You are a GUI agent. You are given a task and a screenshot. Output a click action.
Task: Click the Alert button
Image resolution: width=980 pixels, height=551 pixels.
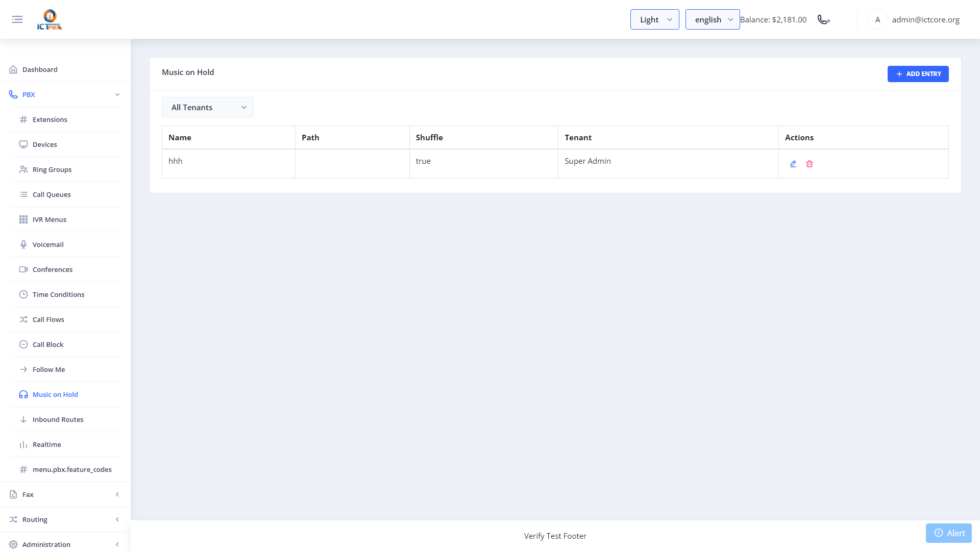(x=949, y=533)
